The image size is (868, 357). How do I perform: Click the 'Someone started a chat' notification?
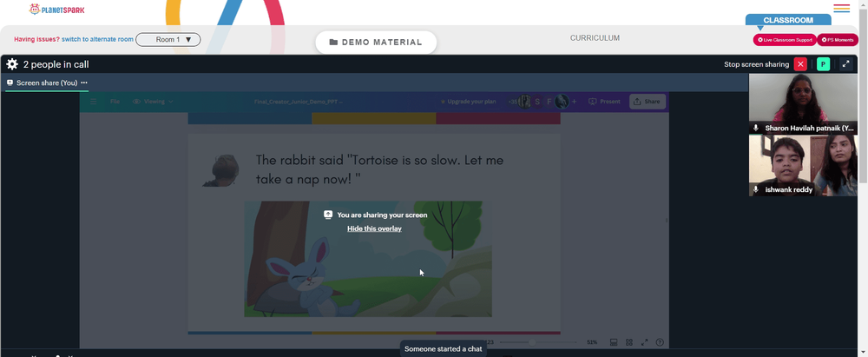443,348
